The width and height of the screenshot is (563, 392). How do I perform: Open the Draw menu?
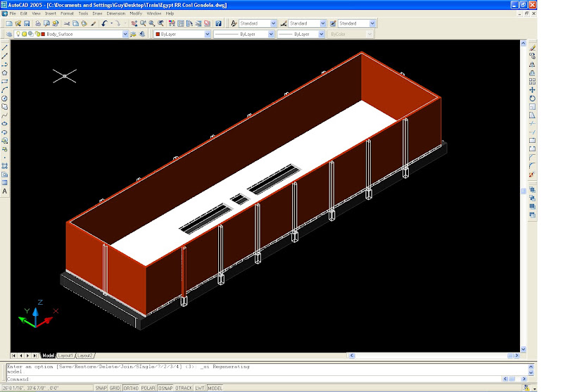coord(97,13)
